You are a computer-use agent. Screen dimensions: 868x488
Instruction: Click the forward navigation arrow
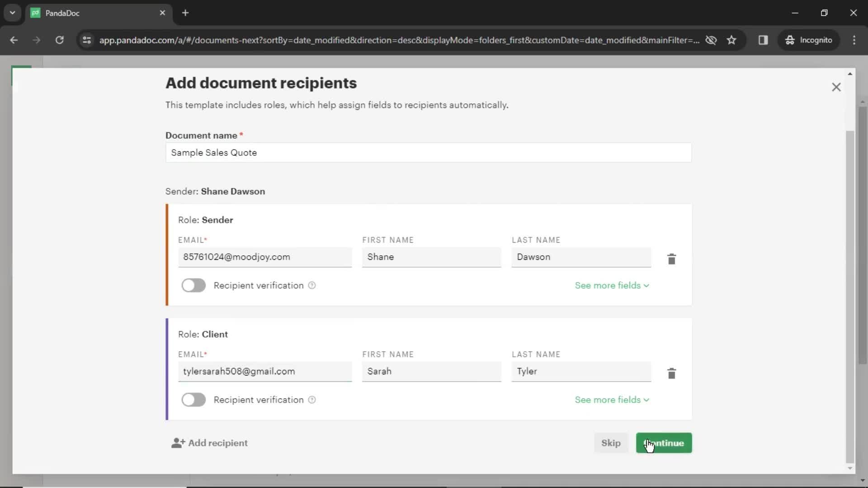point(36,40)
